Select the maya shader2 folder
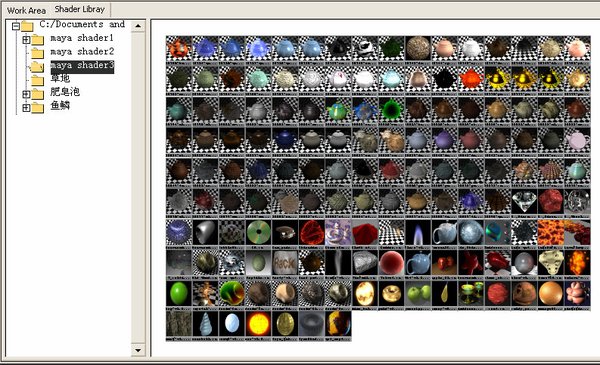600x365 pixels. (82, 52)
